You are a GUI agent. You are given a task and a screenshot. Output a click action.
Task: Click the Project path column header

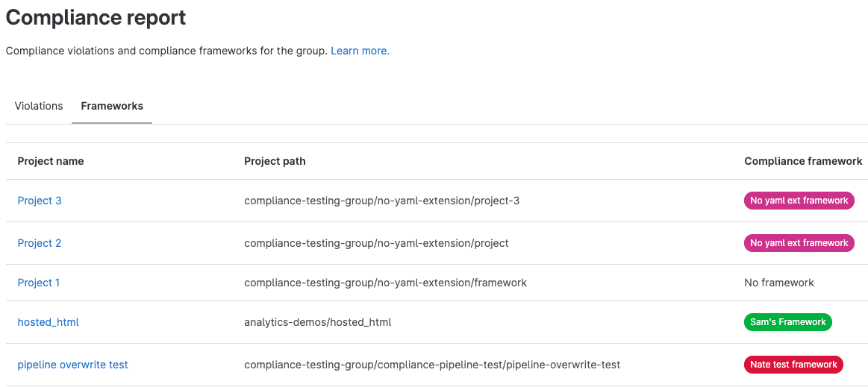[x=275, y=161]
